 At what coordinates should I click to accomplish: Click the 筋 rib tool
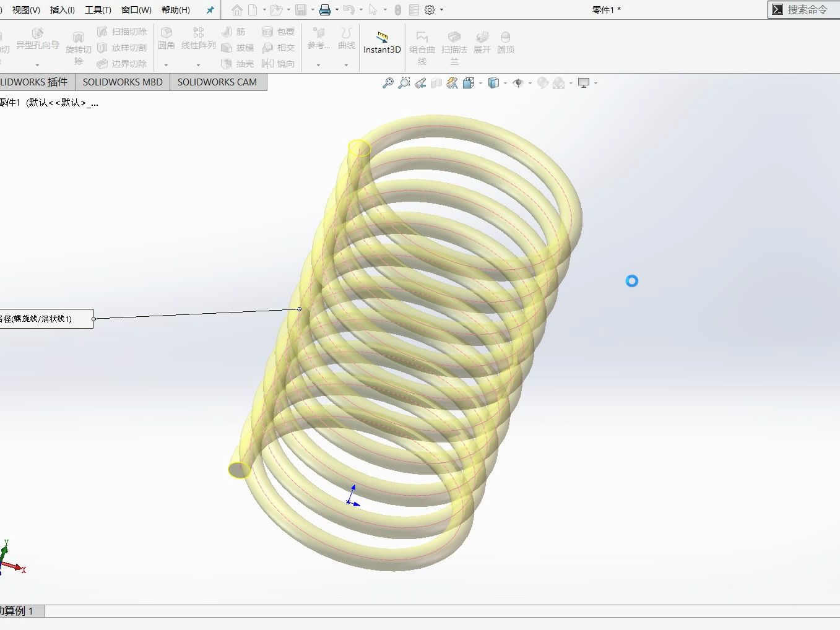point(234,32)
